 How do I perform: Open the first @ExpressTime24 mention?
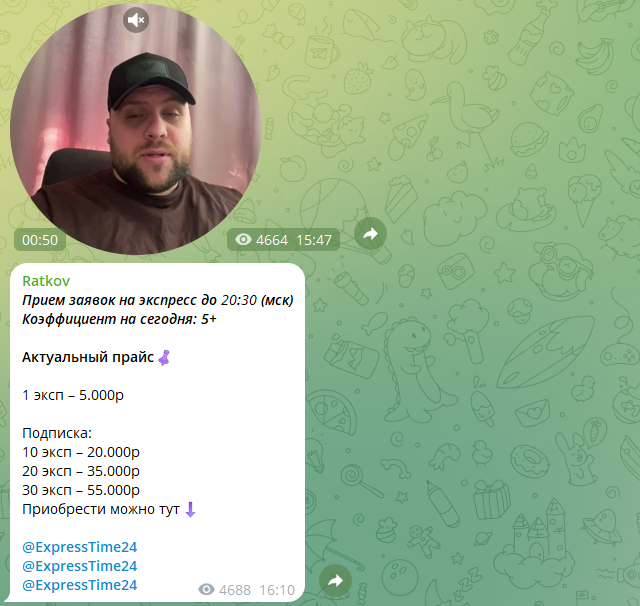click(x=80, y=547)
